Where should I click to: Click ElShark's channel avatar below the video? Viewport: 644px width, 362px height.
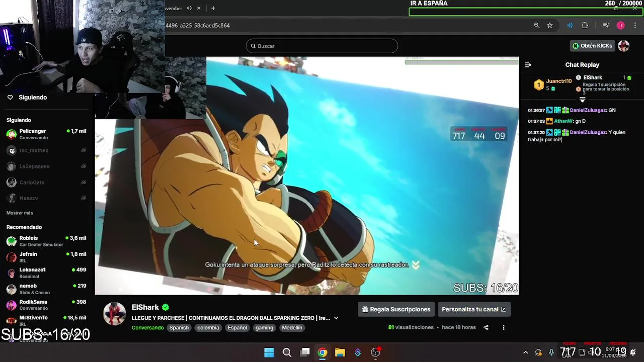115,314
